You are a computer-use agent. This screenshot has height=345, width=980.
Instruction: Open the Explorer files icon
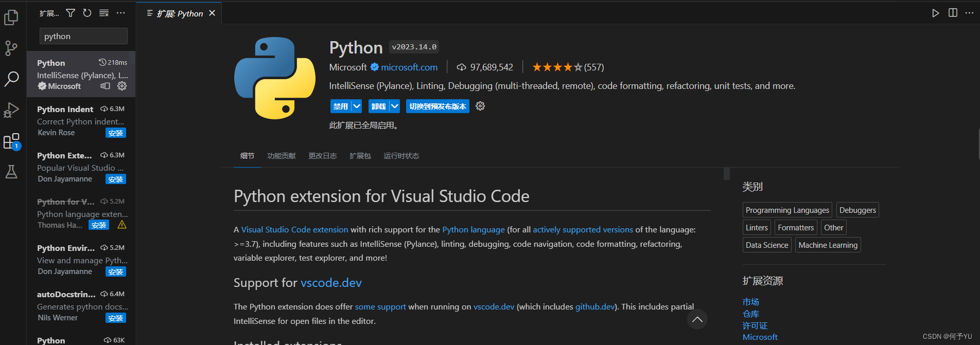11,18
